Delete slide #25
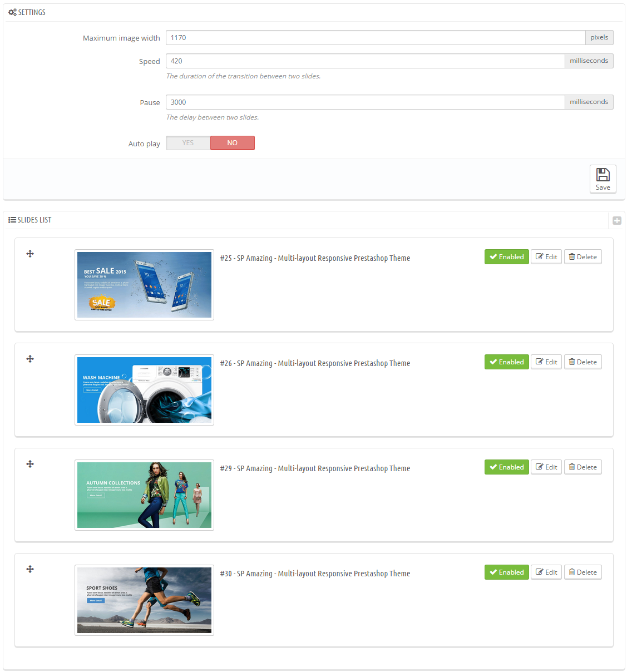 (x=583, y=257)
